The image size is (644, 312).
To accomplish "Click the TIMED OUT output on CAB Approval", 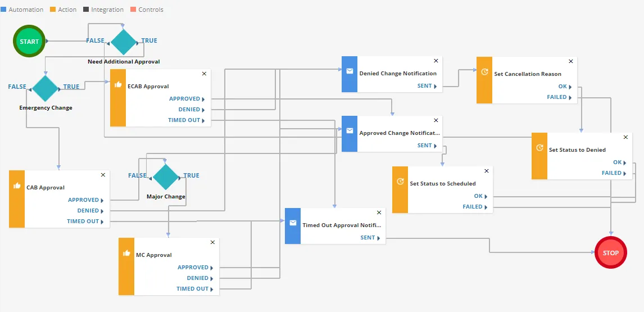I will 85,221.
